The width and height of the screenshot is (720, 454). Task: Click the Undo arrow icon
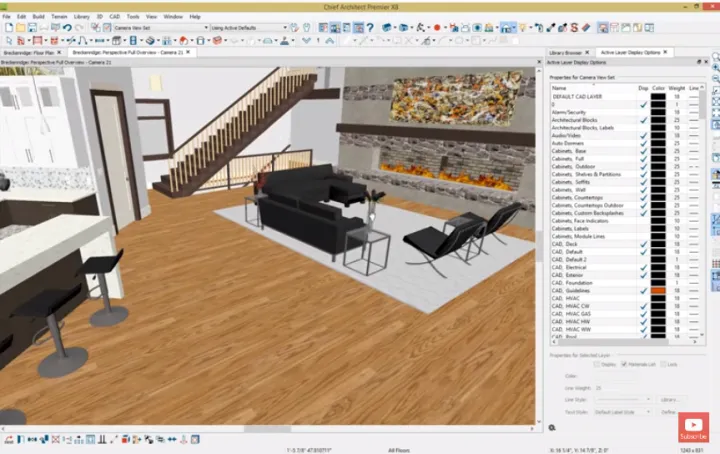click(x=66, y=28)
